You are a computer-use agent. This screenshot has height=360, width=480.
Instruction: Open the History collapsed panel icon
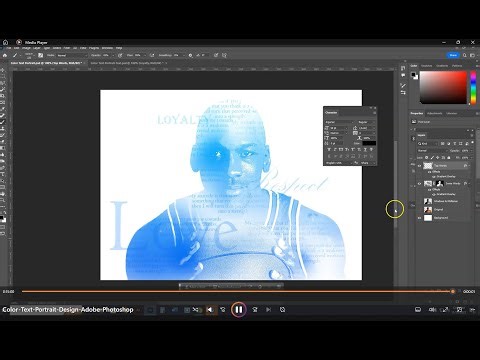click(403, 68)
